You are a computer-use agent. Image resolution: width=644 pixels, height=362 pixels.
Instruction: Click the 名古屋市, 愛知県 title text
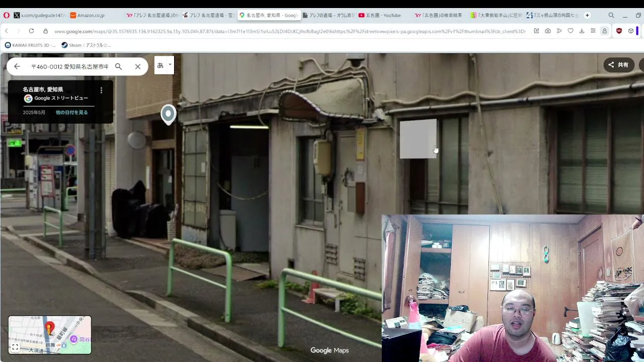click(43, 89)
